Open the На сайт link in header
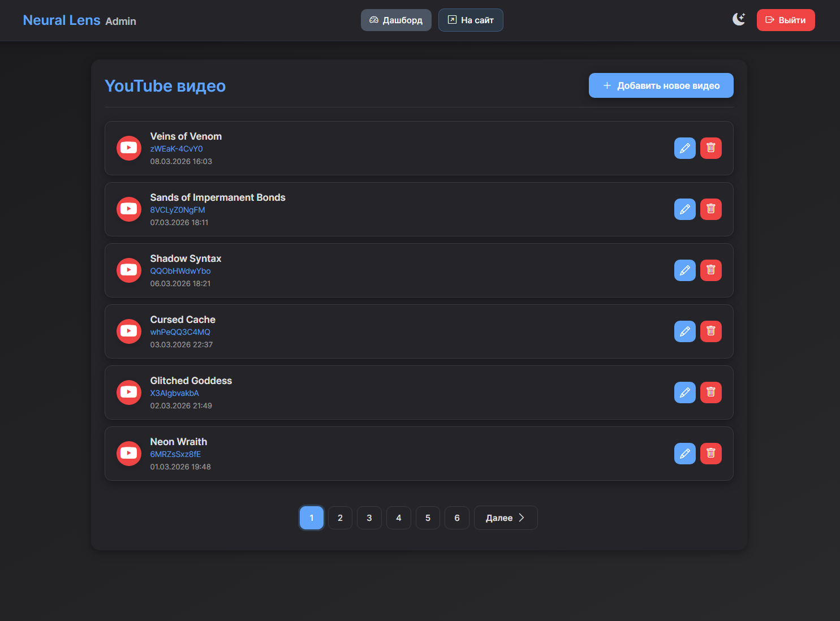 click(x=471, y=20)
